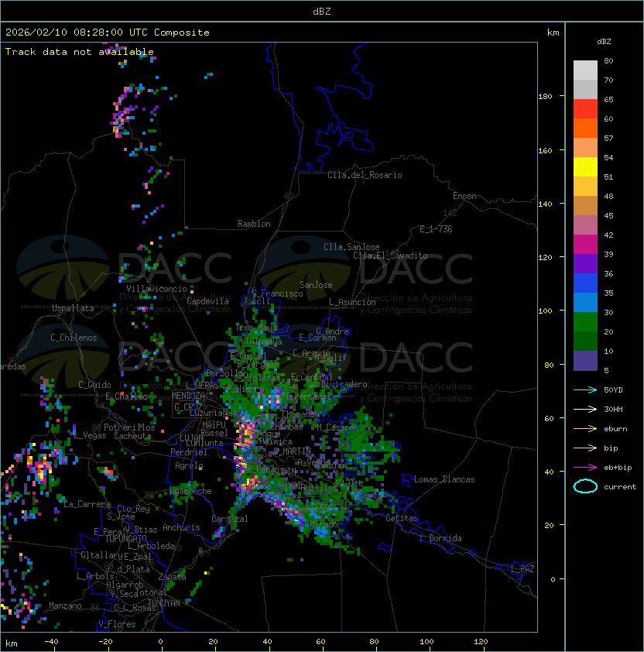Click the 'L_Vegas' map label
Screen dimensions: 644x652
coord(90,435)
